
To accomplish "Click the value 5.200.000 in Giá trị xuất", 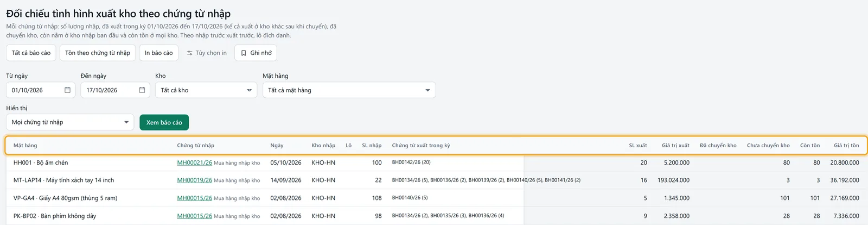I will point(676,162).
